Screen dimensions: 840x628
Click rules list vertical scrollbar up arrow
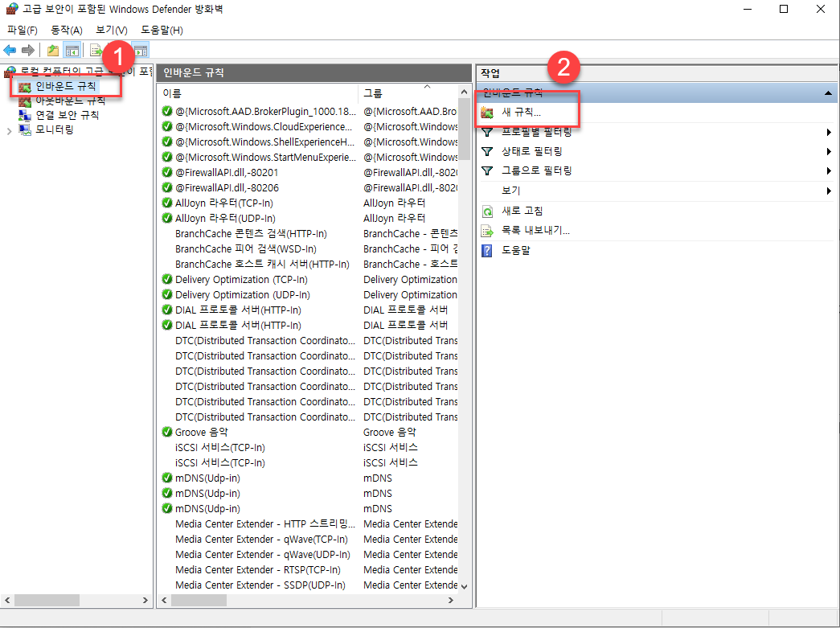pos(464,92)
